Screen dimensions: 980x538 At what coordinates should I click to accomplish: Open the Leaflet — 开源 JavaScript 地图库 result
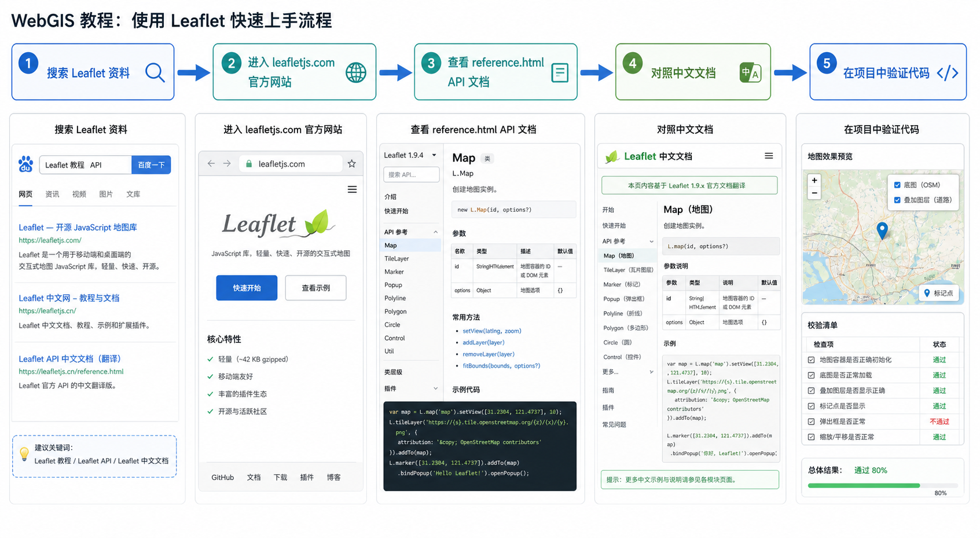click(x=78, y=228)
